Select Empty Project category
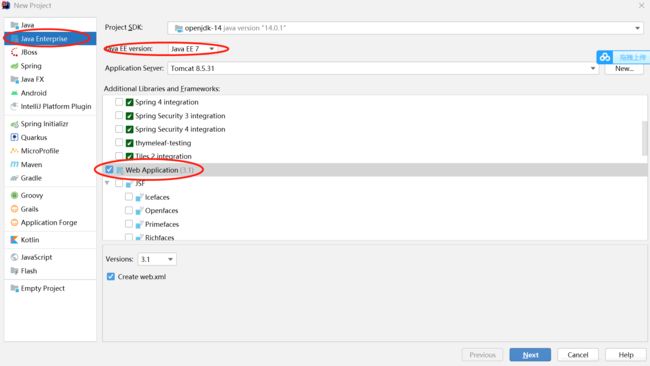Image resolution: width=650 pixels, height=366 pixels. tap(50, 288)
